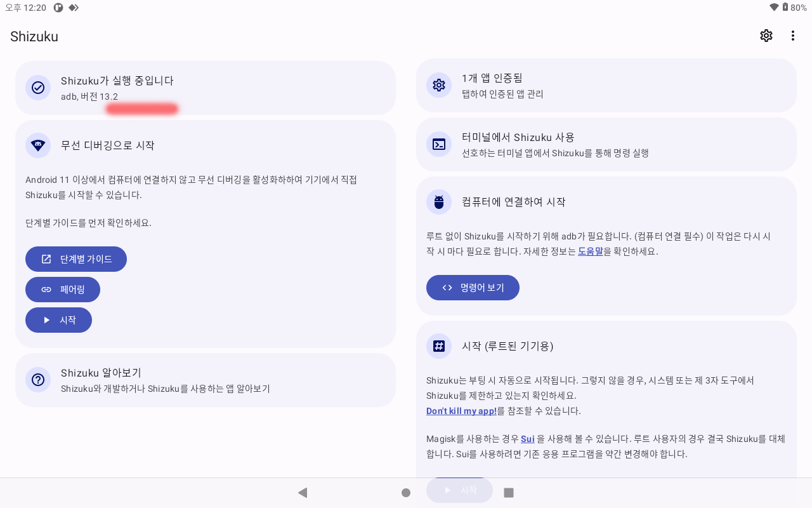Image resolution: width=812 pixels, height=508 pixels.
Task: Open the three-dot overflow menu
Action: click(x=793, y=36)
